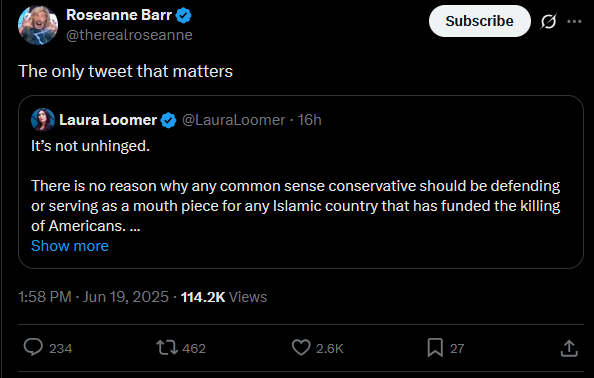The height and width of the screenshot is (378, 594).
Task: Subscribe to Roseanne Barr's account
Action: [480, 21]
